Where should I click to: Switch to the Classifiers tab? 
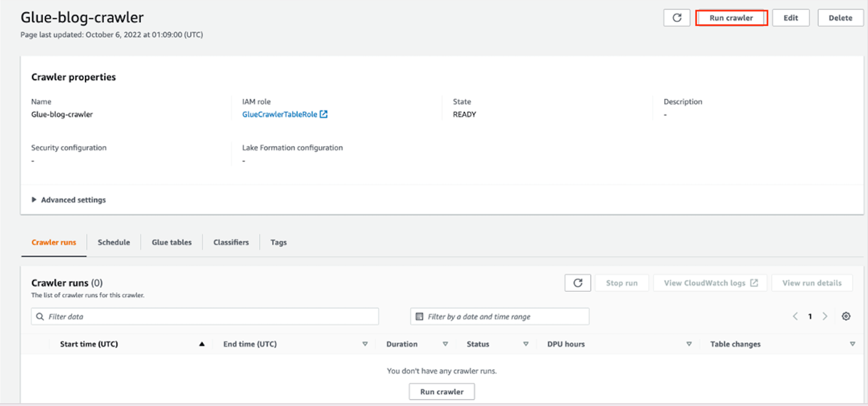(231, 242)
